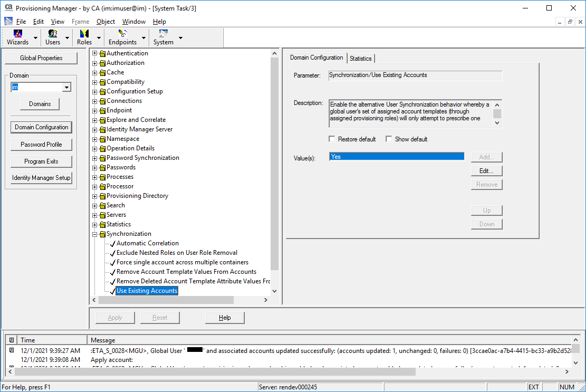Open the Object menu
This screenshot has height=392, width=586.
pyautogui.click(x=105, y=22)
